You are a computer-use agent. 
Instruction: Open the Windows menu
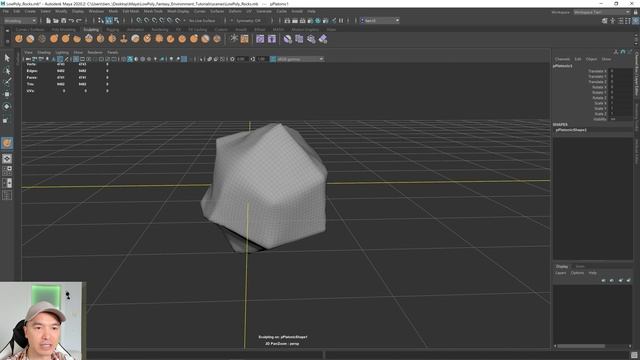click(x=96, y=11)
